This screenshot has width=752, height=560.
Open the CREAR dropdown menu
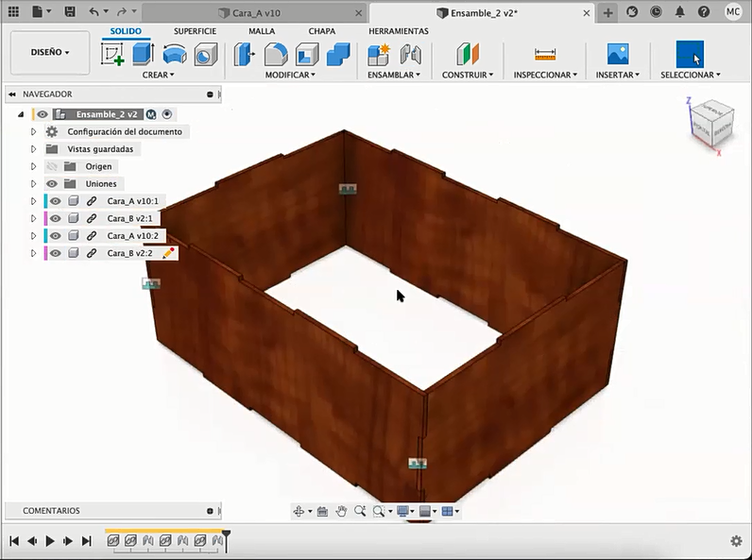[159, 75]
